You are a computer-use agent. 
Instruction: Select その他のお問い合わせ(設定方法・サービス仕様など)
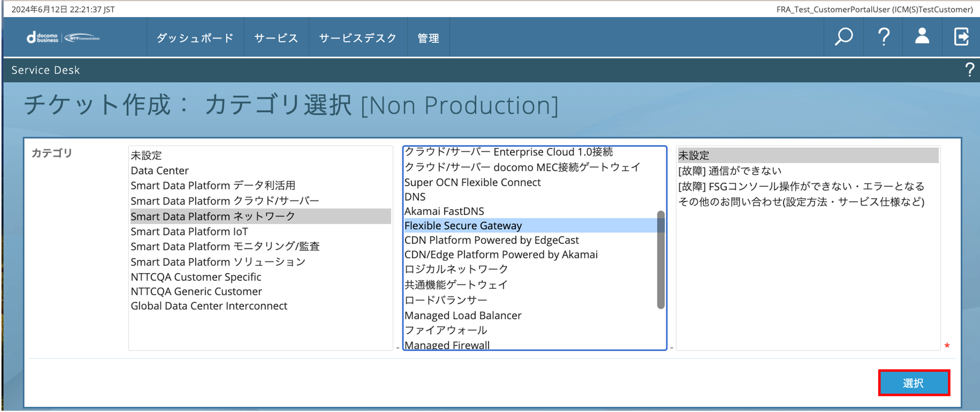(x=808, y=202)
